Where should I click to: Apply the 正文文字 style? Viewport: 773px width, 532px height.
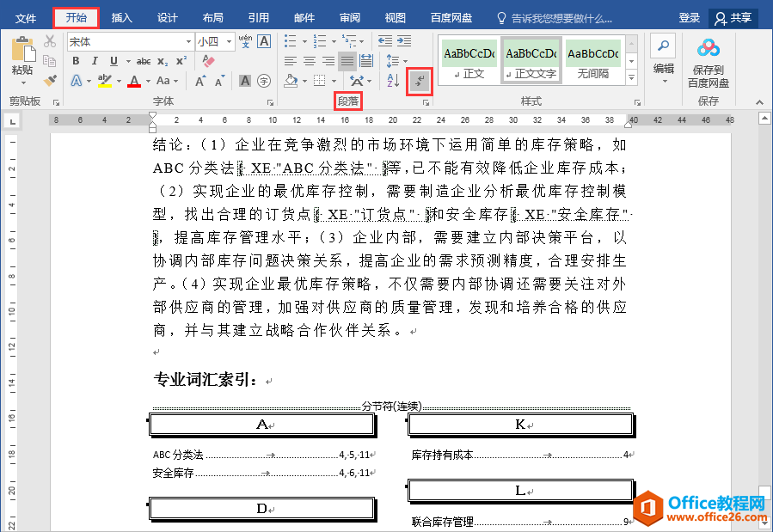(x=531, y=61)
